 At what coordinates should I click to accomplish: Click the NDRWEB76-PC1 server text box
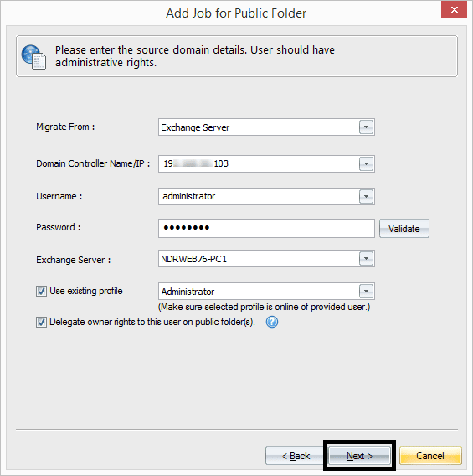pos(259,259)
